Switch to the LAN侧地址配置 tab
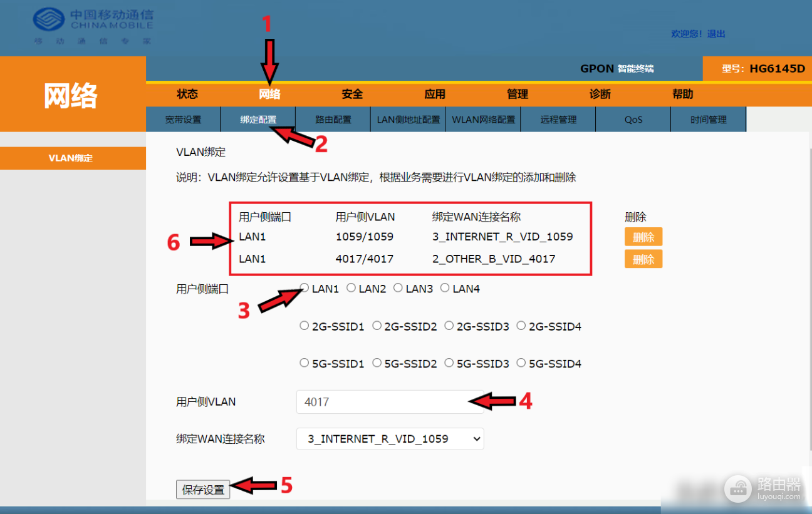This screenshot has width=812, height=514. (x=409, y=120)
